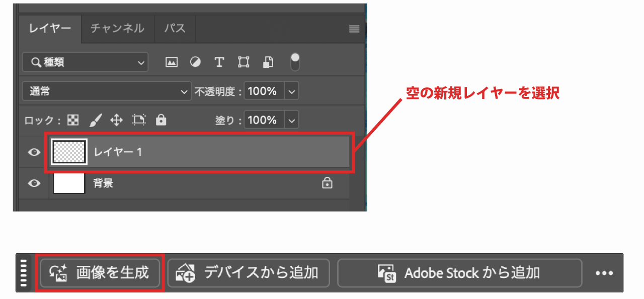Viewport: 644px width, 299px height.
Task: Lock transparent pixels checkerboard icon
Action: [x=73, y=120]
